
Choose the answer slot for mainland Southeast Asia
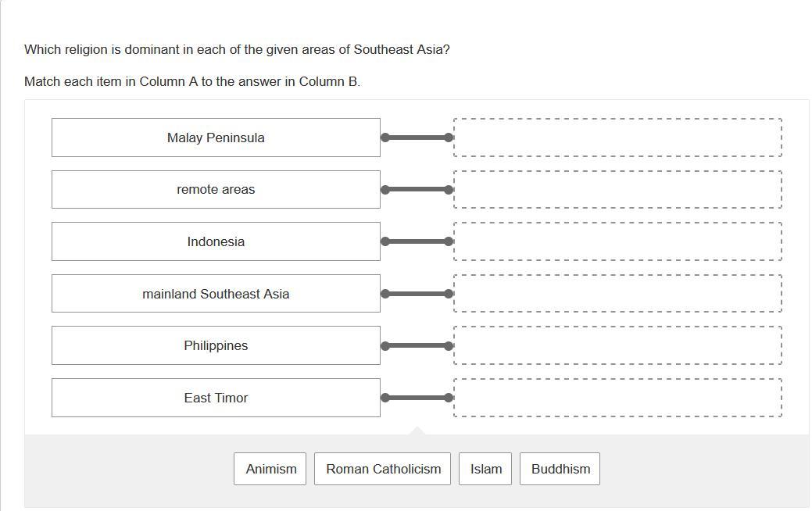[x=617, y=294]
